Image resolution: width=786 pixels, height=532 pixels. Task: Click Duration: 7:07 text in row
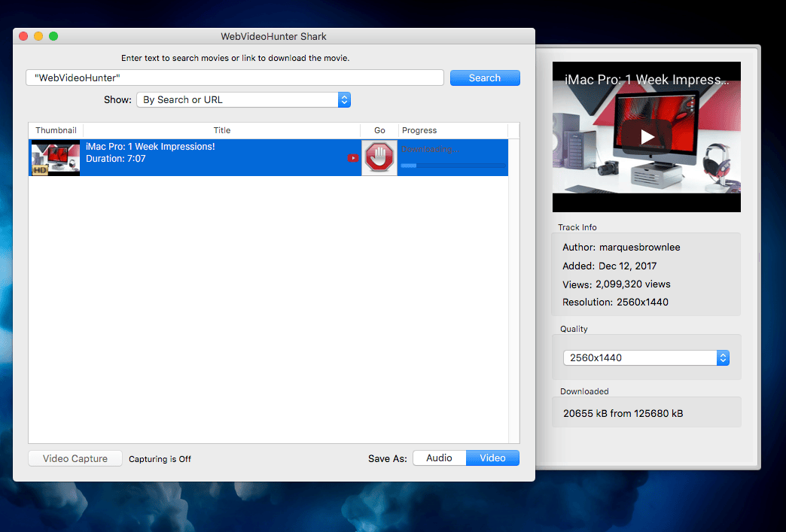pos(116,159)
